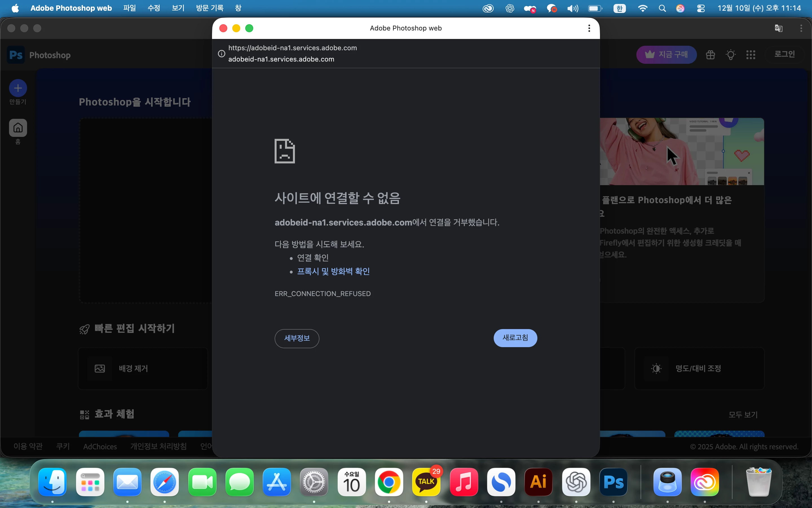Click the translate icon in the background window

[778, 28]
